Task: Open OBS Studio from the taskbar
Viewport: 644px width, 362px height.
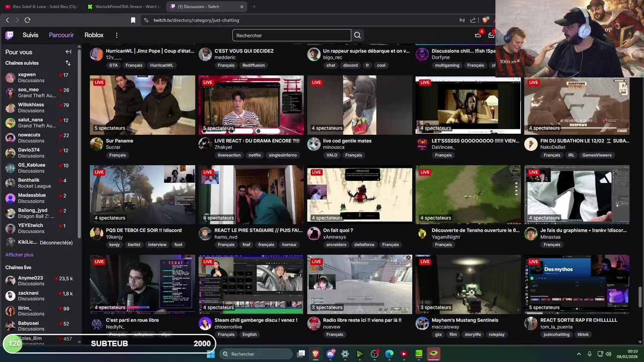Action: pyautogui.click(x=374, y=354)
